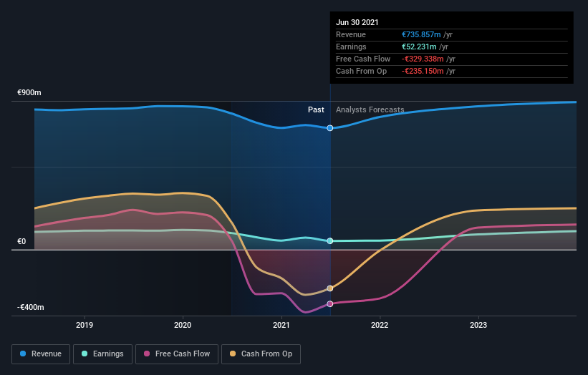The width and height of the screenshot is (588, 375).
Task: Select the Free Cash Flow data point marker
Action: pyautogui.click(x=330, y=304)
